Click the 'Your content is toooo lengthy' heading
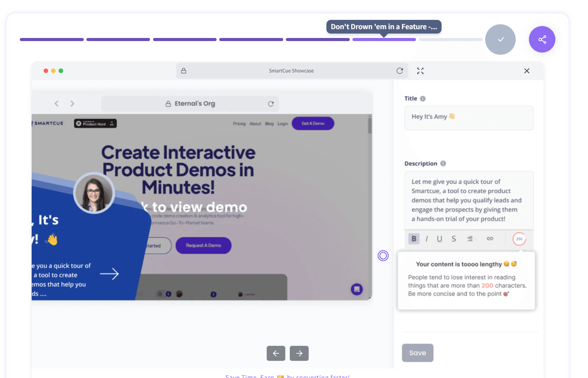Screen dimensions: 588x378 (x=466, y=264)
